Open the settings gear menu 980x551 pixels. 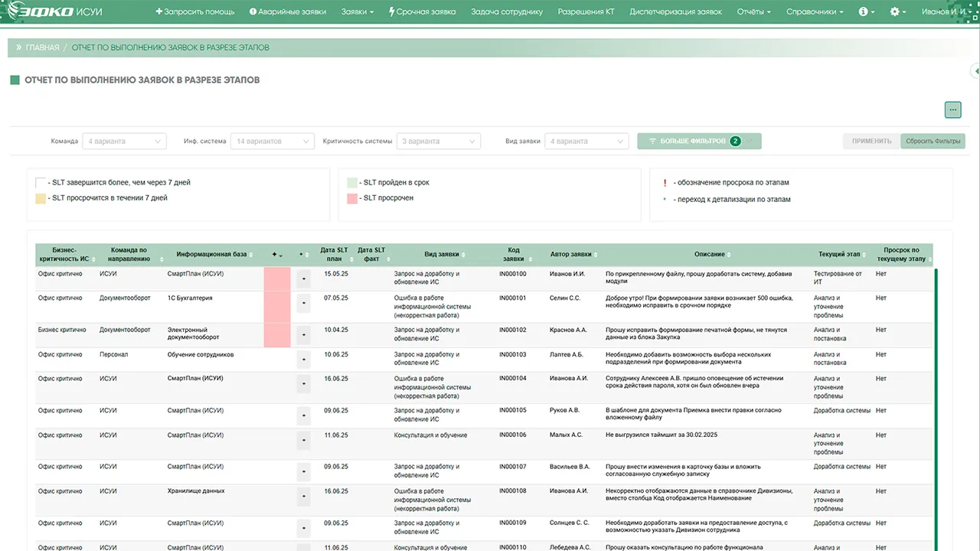coord(897,11)
